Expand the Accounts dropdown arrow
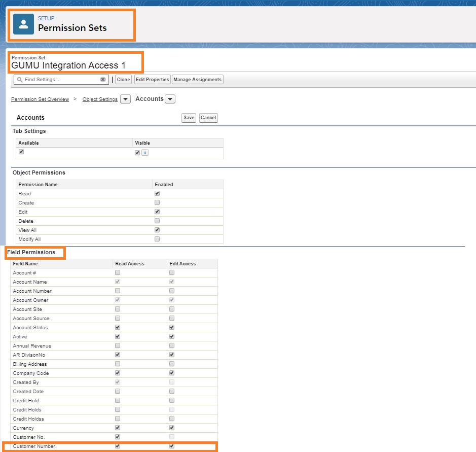This screenshot has width=476, height=452. pos(170,99)
